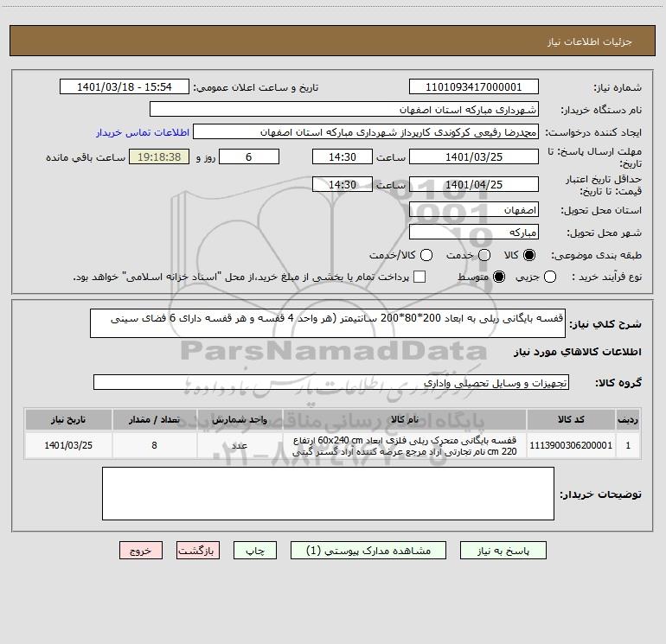Click the تعداد / مقدار column header
This screenshot has height=644, width=666.
[154, 419]
